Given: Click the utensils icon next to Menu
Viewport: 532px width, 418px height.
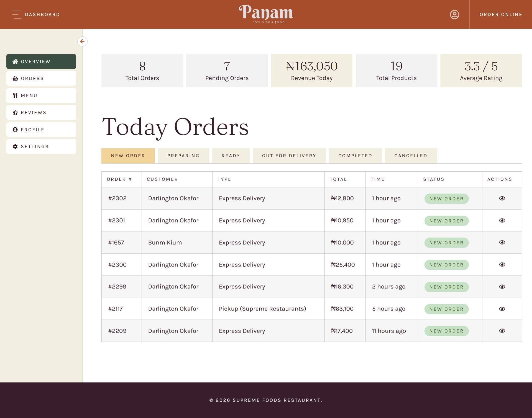Looking at the screenshot, I should [x=15, y=96].
